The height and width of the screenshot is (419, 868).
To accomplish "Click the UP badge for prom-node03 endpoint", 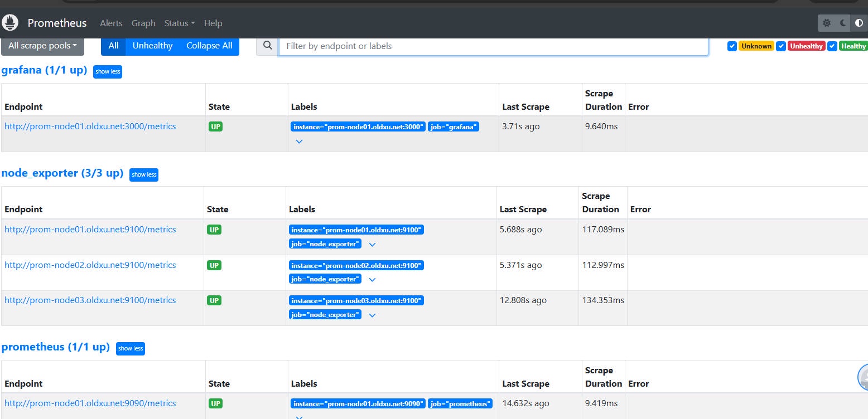I will 214,300.
